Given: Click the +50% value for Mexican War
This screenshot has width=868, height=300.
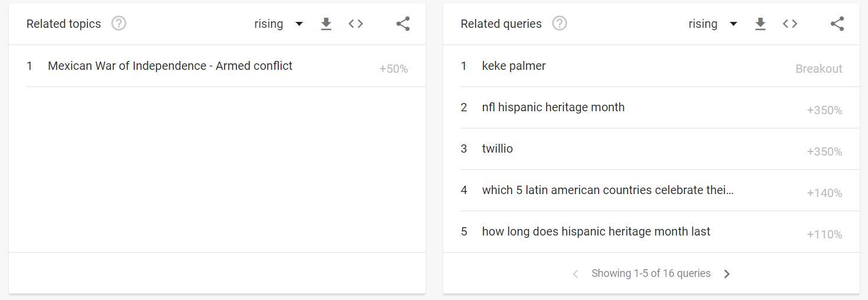Looking at the screenshot, I should click(x=394, y=69).
